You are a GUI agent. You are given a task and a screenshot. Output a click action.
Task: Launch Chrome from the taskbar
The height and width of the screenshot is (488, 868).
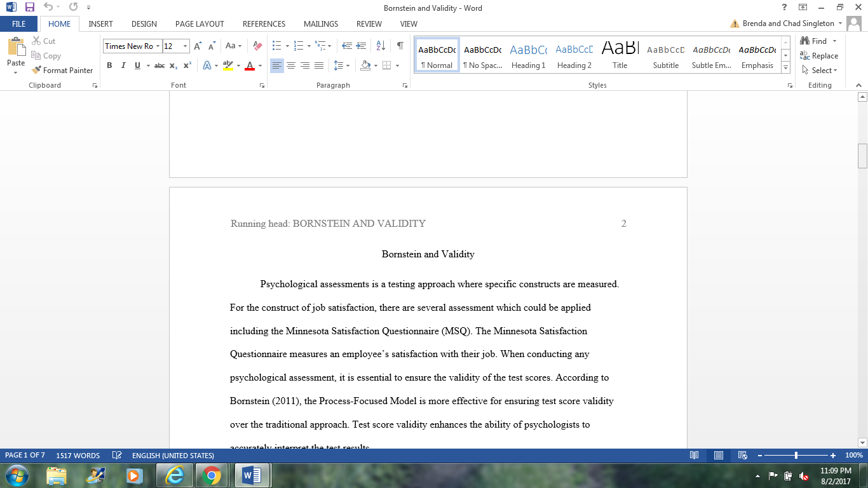[x=212, y=475]
